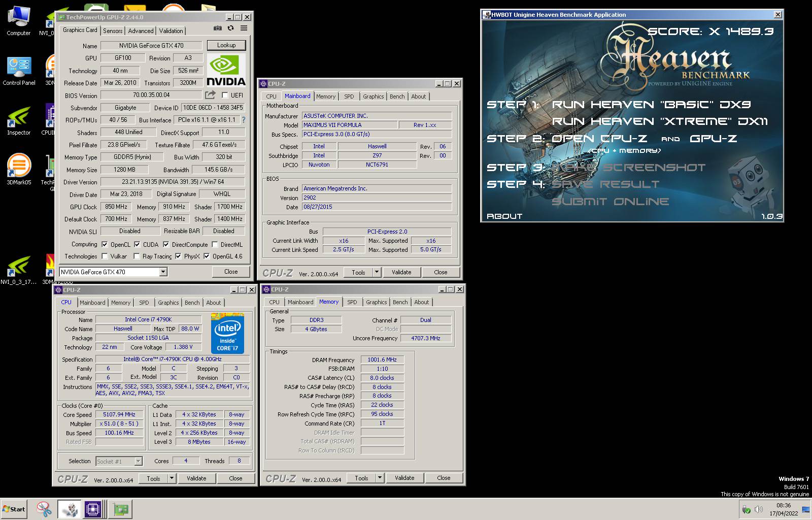
Task: Click the Driver Version field in GPU-Z
Action: coord(173,182)
